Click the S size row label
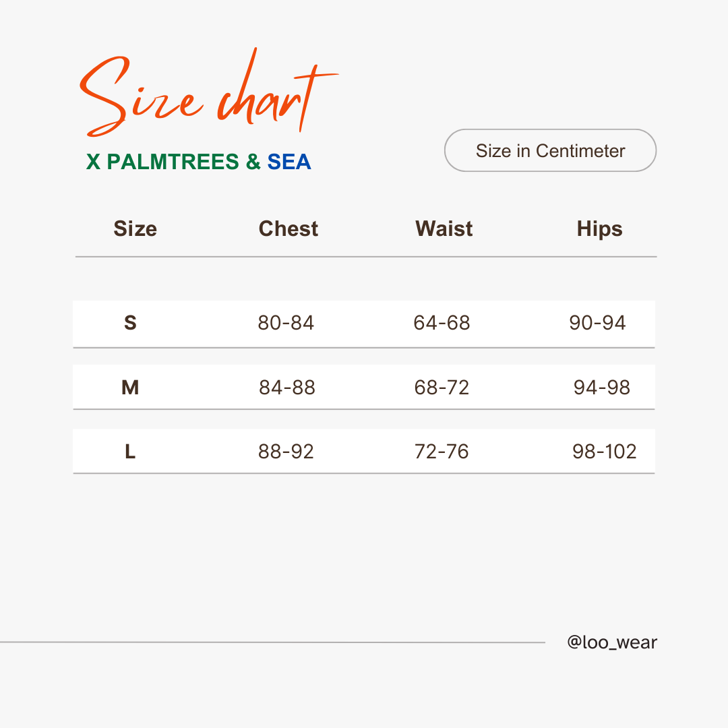The width and height of the screenshot is (728, 728). tap(130, 323)
